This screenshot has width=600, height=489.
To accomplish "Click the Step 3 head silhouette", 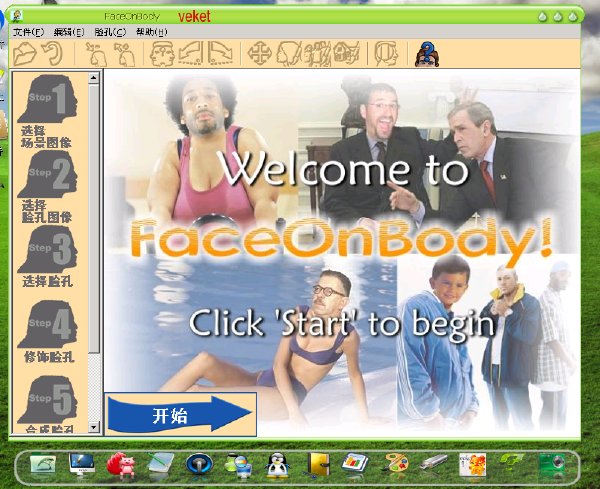I will (48, 248).
